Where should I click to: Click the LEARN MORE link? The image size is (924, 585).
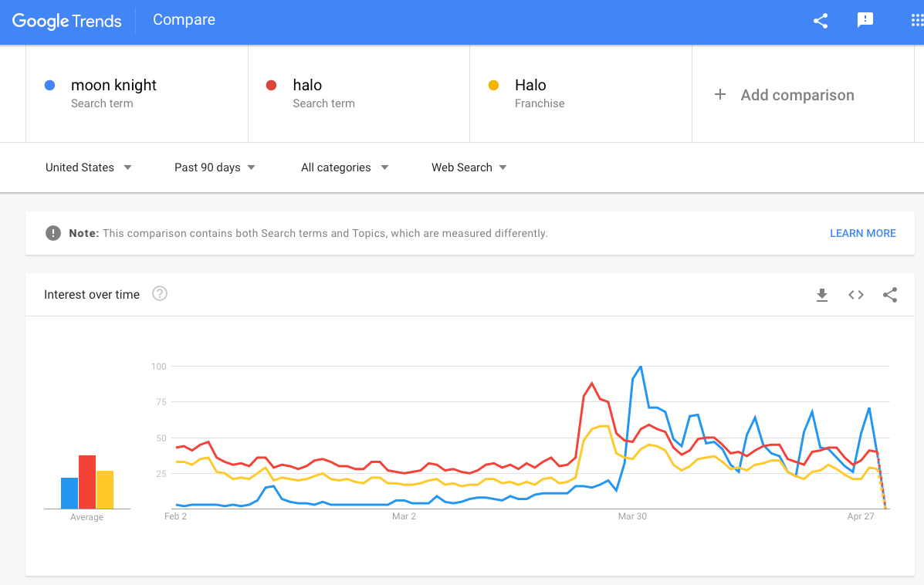[x=863, y=233]
